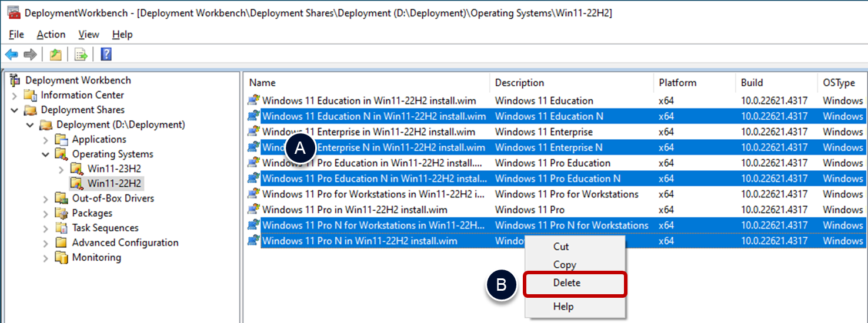Screen dimensions: 868x323
Task: Sort by the Platform column header
Action: click(695, 83)
